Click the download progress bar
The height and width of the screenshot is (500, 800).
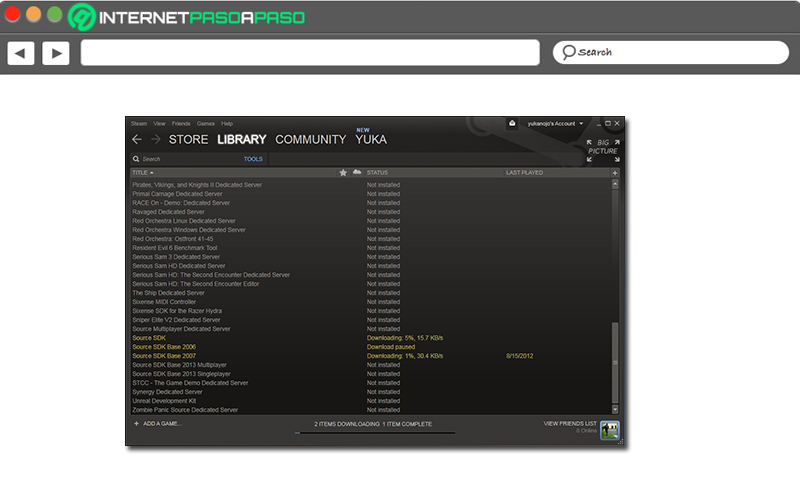click(x=375, y=433)
